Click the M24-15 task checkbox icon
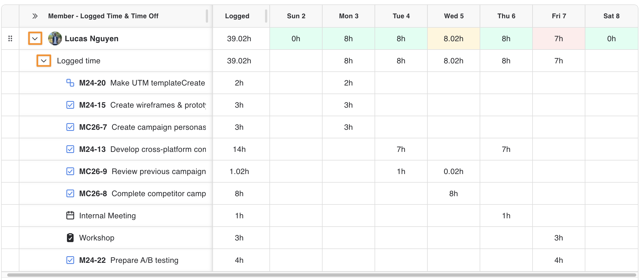This screenshot has width=644, height=280. (70, 105)
